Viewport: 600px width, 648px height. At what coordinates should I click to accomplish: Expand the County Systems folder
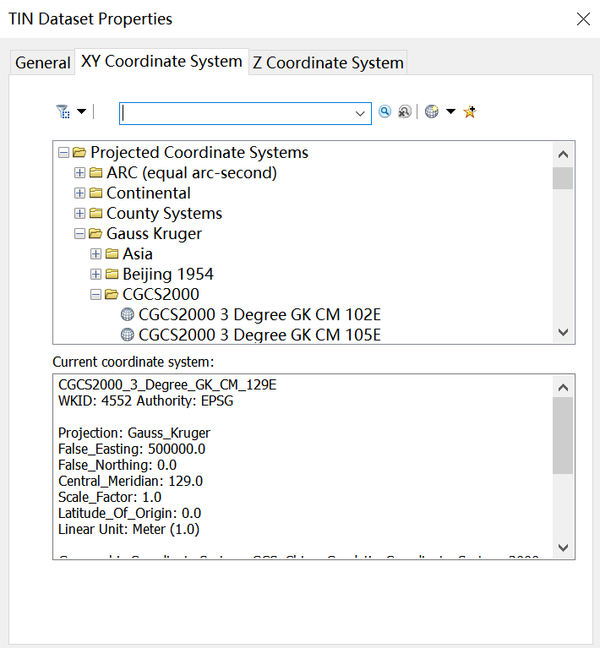[x=80, y=213]
